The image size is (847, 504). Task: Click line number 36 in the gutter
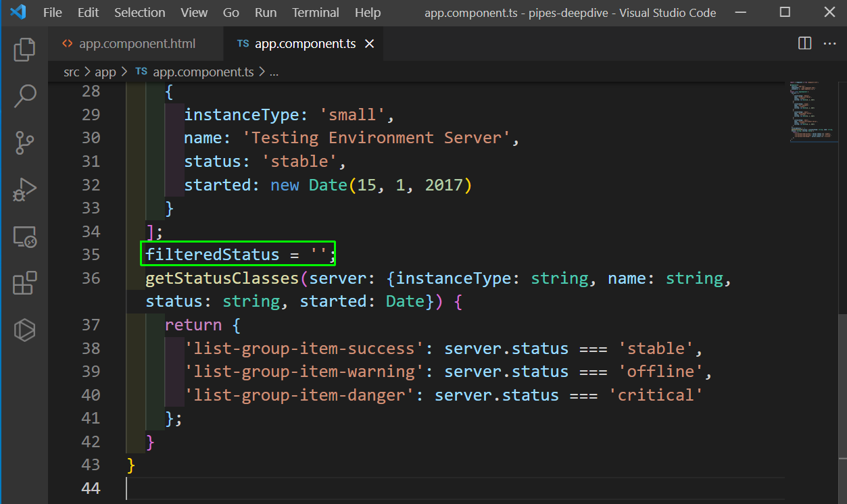click(91, 278)
